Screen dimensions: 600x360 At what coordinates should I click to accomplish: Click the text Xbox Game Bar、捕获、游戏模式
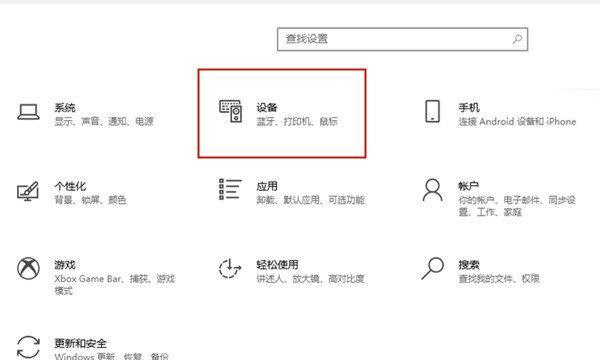[114, 285]
